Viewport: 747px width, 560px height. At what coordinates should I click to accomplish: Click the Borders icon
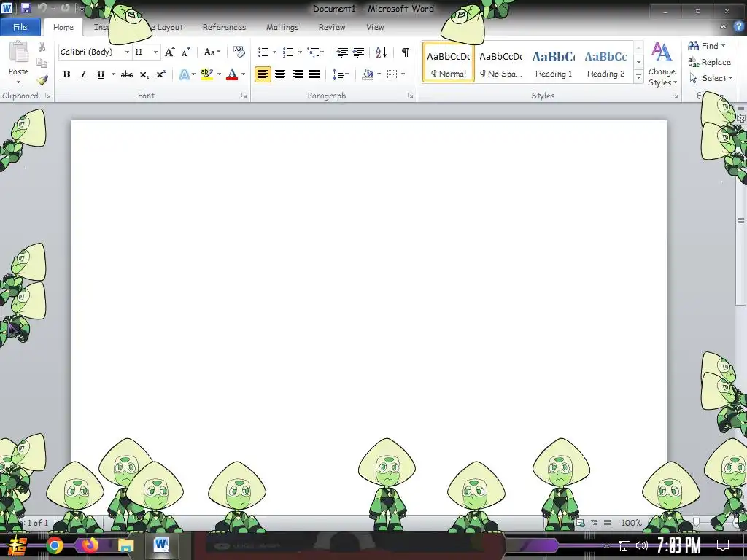pyautogui.click(x=392, y=74)
